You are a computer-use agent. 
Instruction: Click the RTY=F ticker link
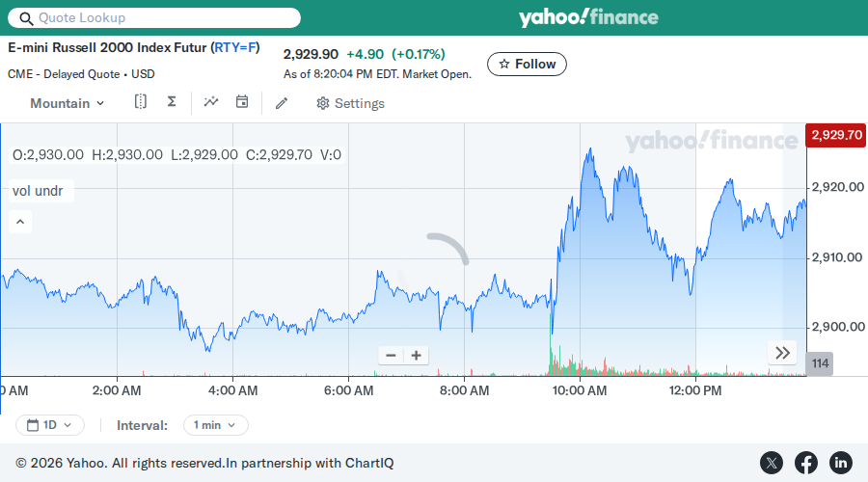(235, 47)
